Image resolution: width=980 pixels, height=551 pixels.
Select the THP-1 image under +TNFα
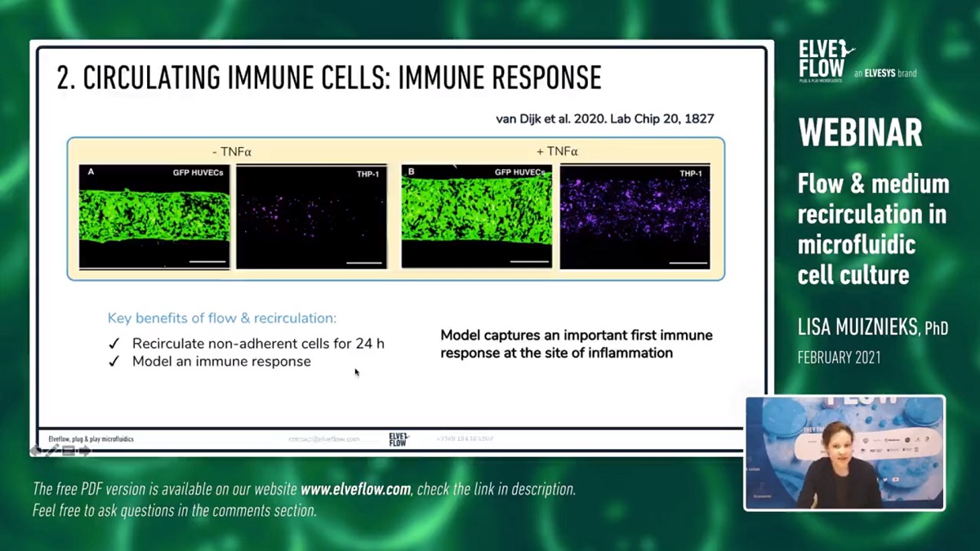click(x=635, y=216)
